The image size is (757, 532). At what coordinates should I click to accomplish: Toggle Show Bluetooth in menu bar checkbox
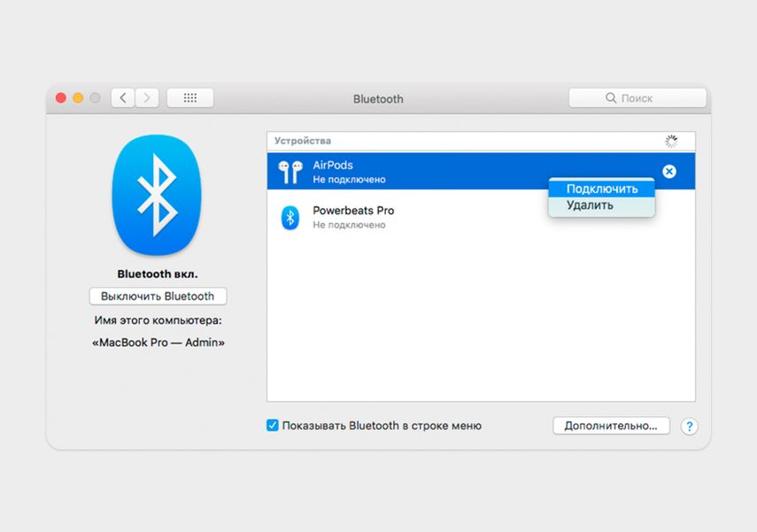(x=273, y=425)
